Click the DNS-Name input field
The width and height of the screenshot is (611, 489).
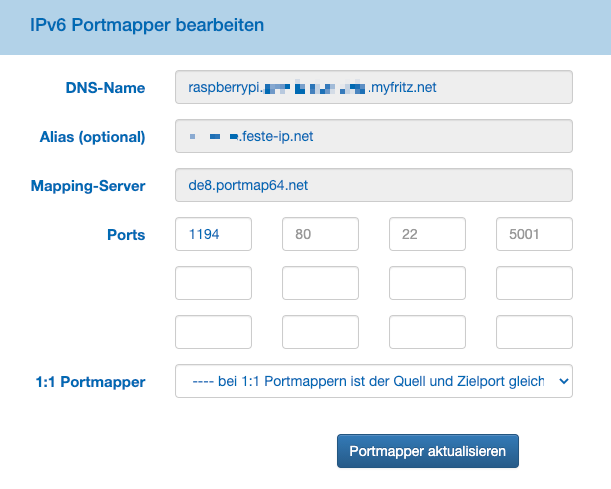coord(373,87)
